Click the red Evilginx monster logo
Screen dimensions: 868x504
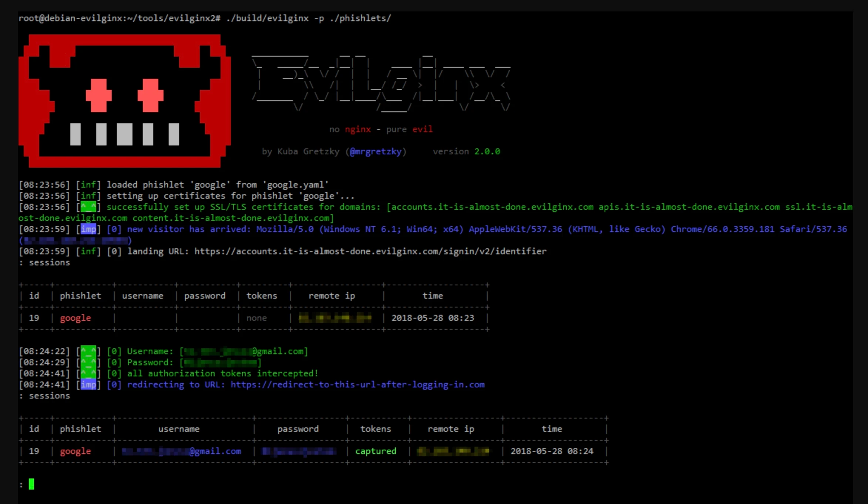coord(124,101)
